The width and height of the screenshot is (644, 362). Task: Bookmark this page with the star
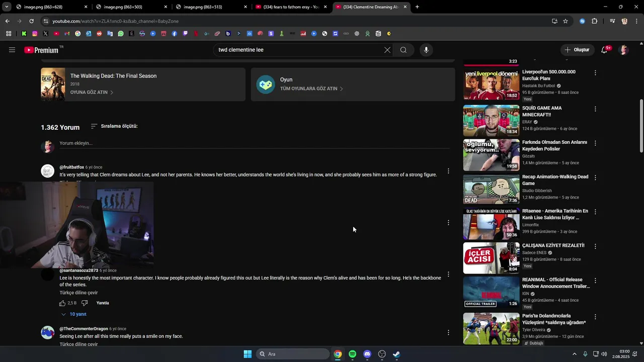pos(566,21)
